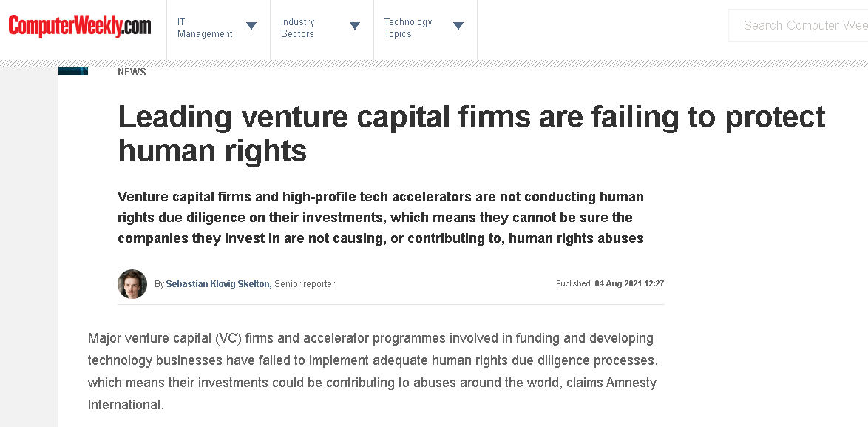
Task: Expand the Technology Topics dropdown arrow
Action: 458,26
